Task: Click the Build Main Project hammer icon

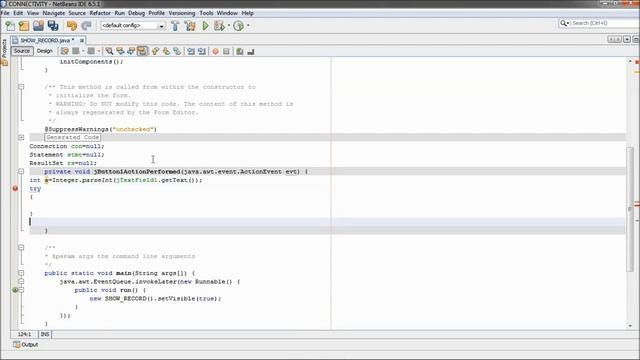Action: (x=175, y=26)
